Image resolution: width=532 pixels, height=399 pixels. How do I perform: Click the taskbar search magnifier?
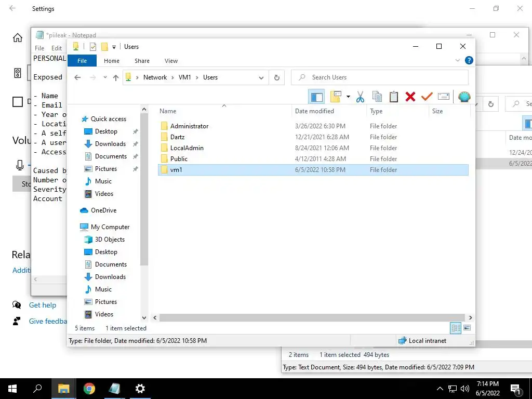pos(37,389)
